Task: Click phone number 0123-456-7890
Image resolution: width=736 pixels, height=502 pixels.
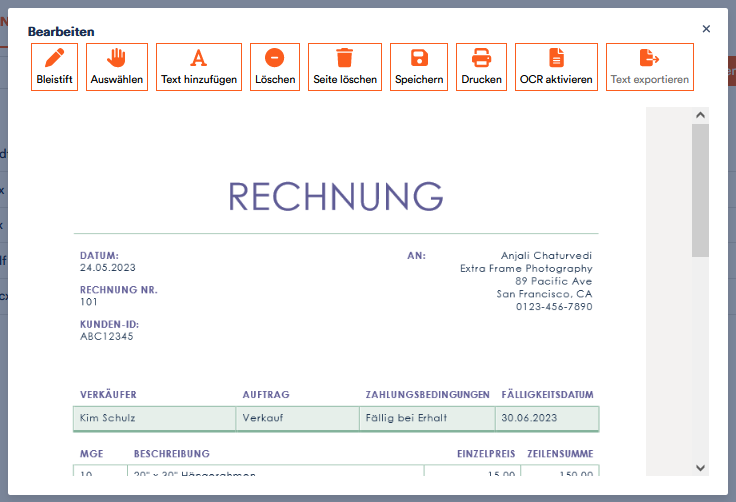Action: (554, 307)
